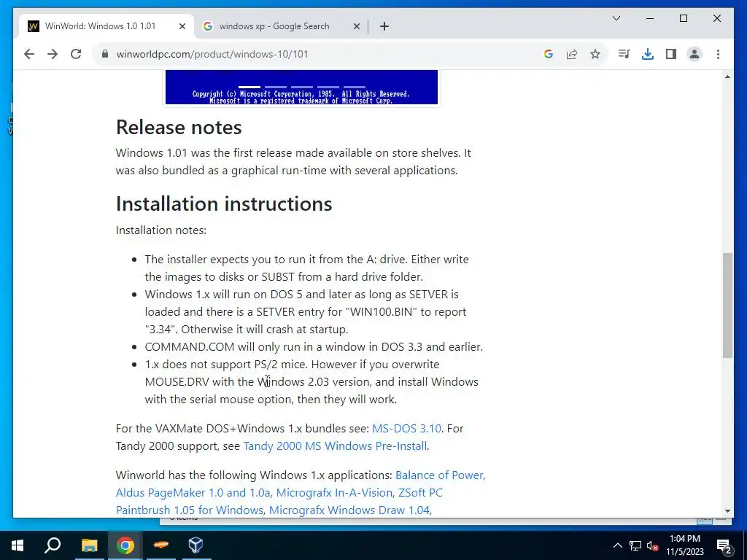Click the scrollbar up arrow
This screenshot has width=747, height=560.
[727, 77]
